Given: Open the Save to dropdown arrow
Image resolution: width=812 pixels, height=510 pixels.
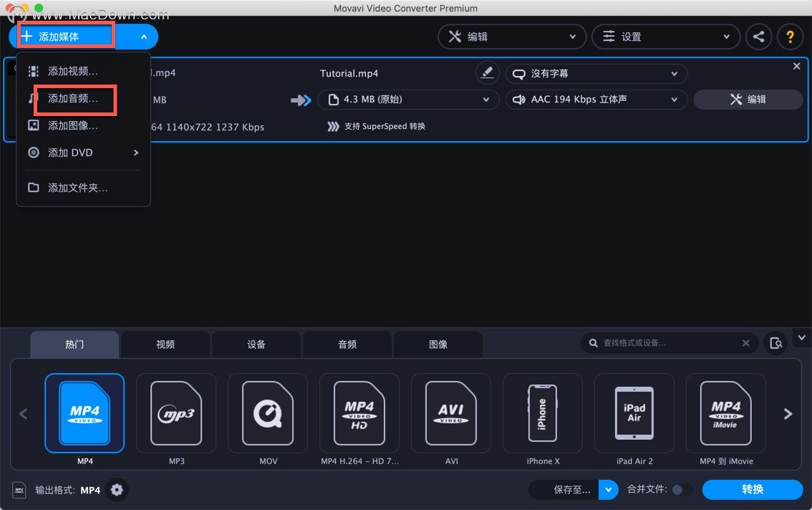Looking at the screenshot, I should (x=609, y=490).
